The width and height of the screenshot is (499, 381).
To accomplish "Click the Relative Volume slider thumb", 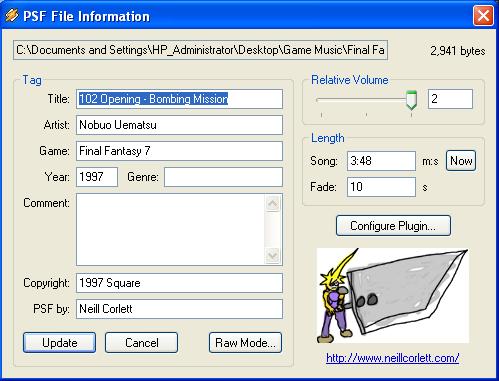I will click(x=412, y=100).
